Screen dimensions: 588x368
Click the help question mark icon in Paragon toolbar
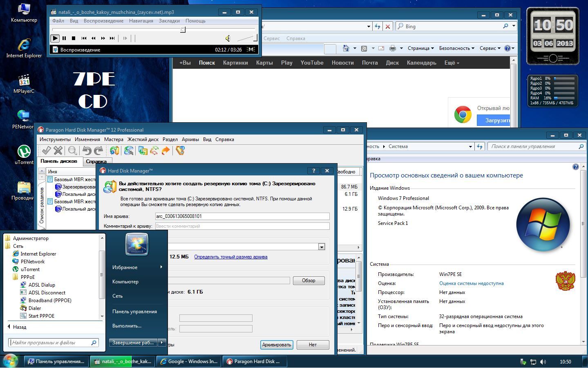coord(180,150)
